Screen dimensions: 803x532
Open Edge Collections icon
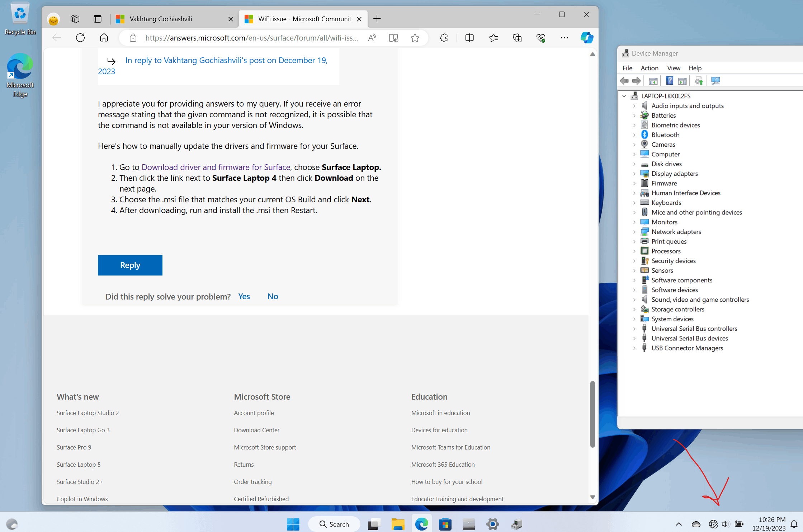point(517,38)
